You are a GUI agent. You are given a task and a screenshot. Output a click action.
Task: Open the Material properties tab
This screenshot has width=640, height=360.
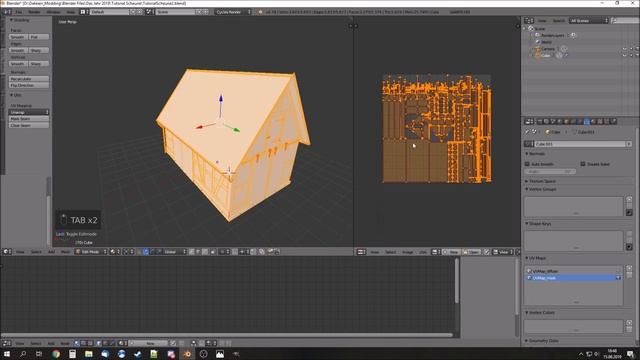tap(593, 121)
